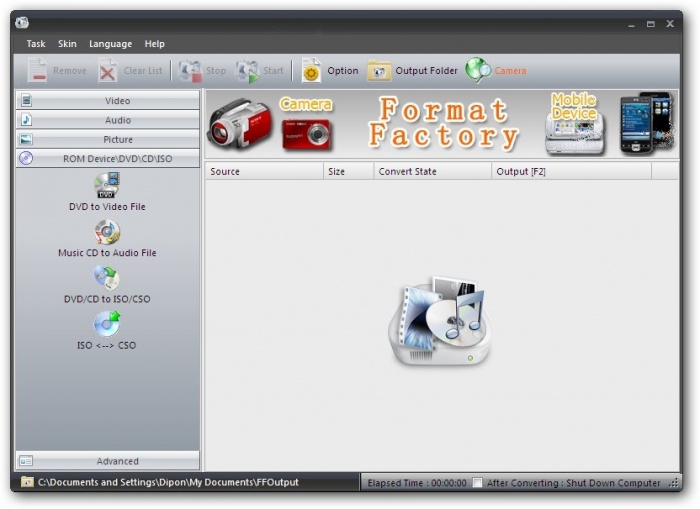This screenshot has width=700, height=509.
Task: Click the Output Folder text label
Action: [x=426, y=71]
